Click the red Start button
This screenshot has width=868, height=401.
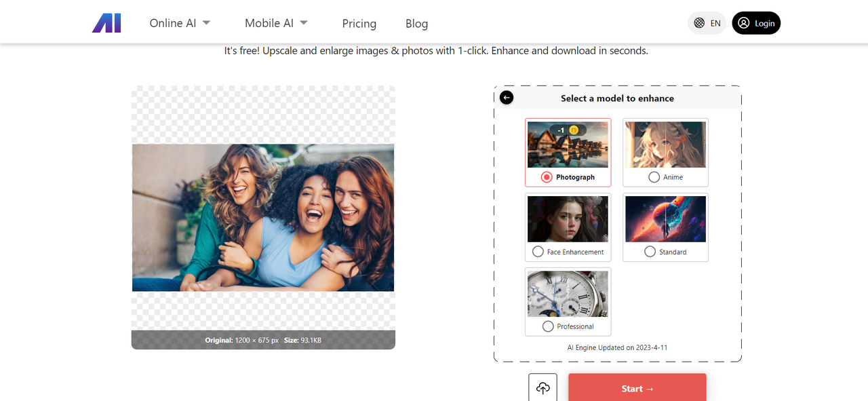[x=637, y=388]
